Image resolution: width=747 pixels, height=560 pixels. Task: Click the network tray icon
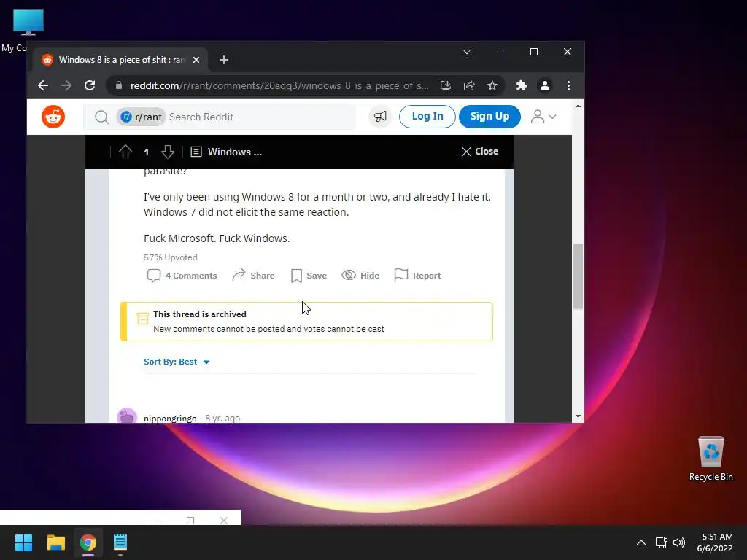[661, 542]
